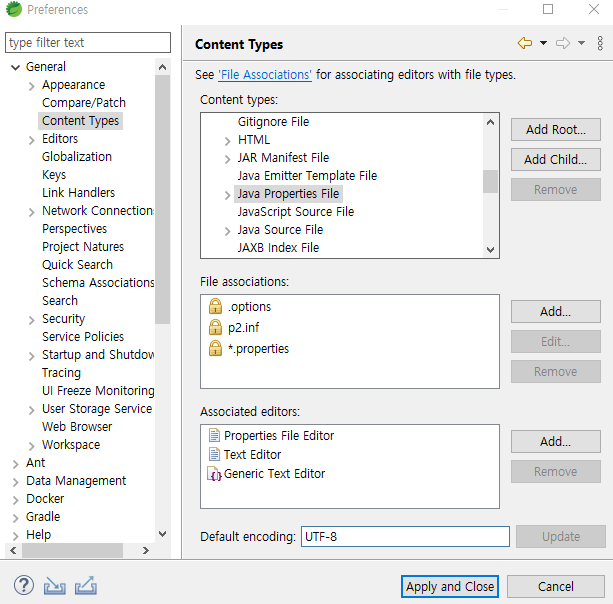
Task: Select Globalization in the tree
Action: [77, 157]
